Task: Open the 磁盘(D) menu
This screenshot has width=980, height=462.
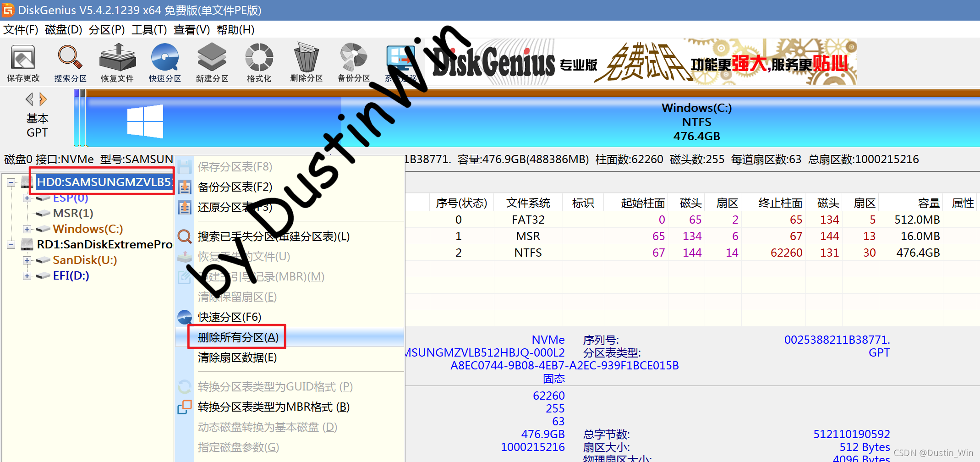Action: point(63,30)
